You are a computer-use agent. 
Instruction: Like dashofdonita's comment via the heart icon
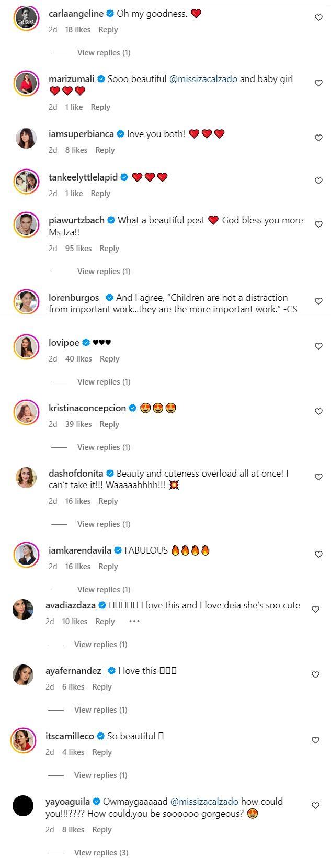(318, 477)
